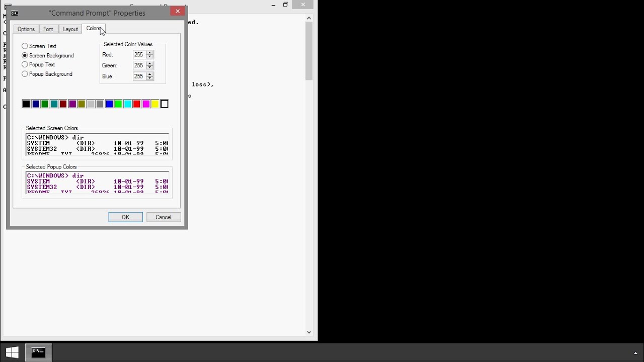Pick the light silver color swatch
Screen dimensions: 644x362
click(91, 104)
